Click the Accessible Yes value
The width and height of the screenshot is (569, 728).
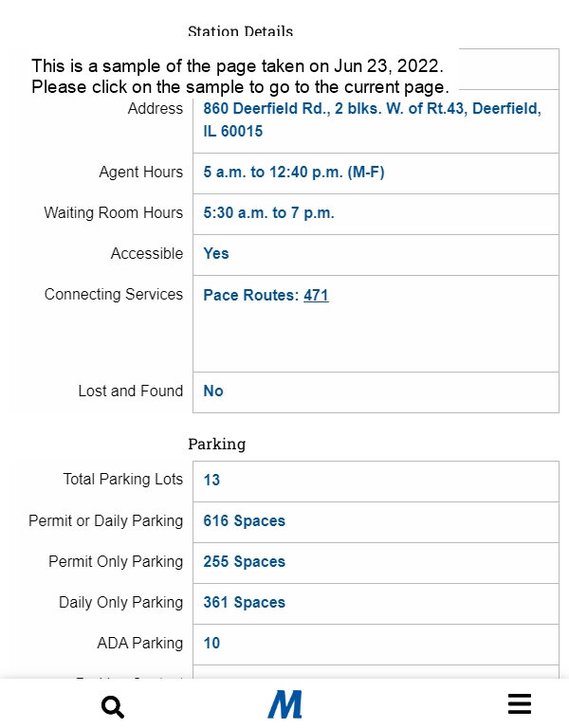pos(216,253)
